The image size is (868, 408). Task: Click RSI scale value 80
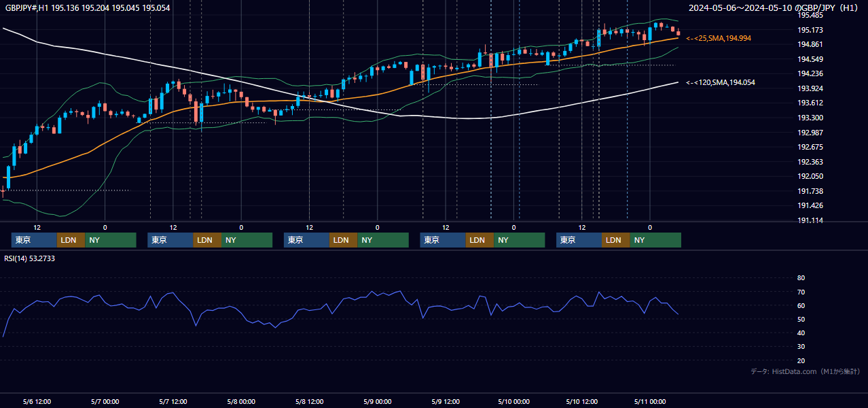(801, 278)
